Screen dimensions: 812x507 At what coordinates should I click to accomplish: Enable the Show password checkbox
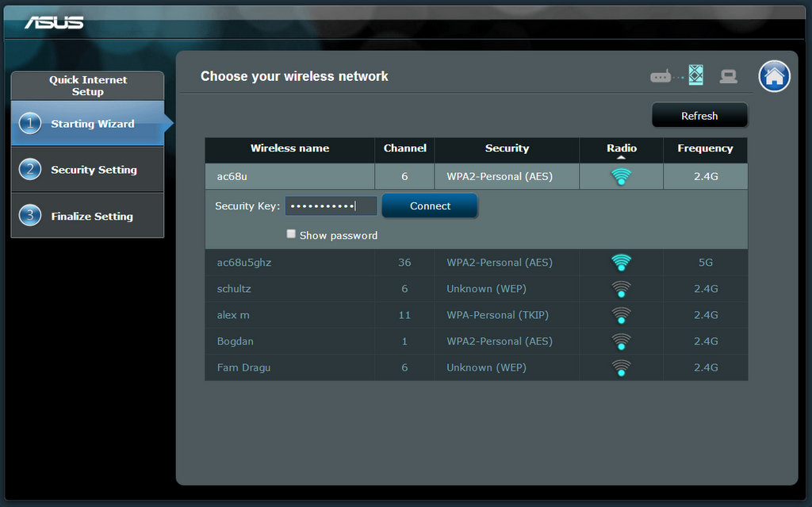click(x=291, y=234)
